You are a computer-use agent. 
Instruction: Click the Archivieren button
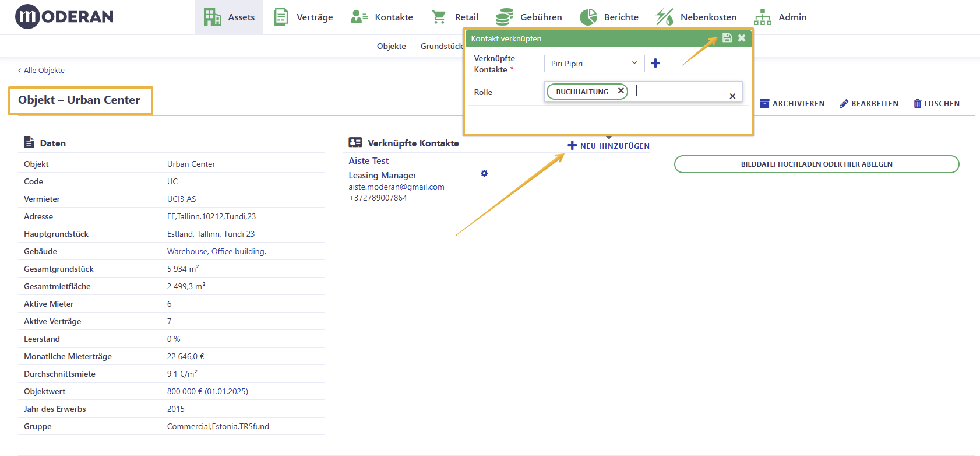click(792, 104)
